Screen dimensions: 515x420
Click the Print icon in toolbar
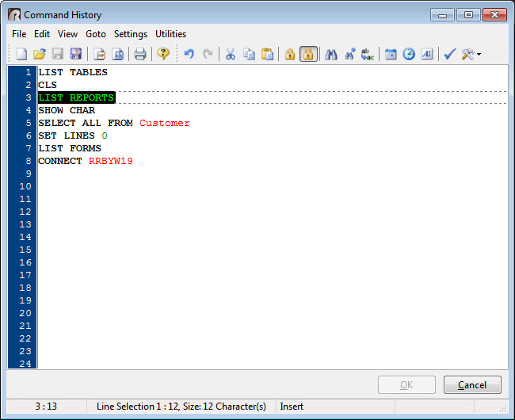point(140,54)
